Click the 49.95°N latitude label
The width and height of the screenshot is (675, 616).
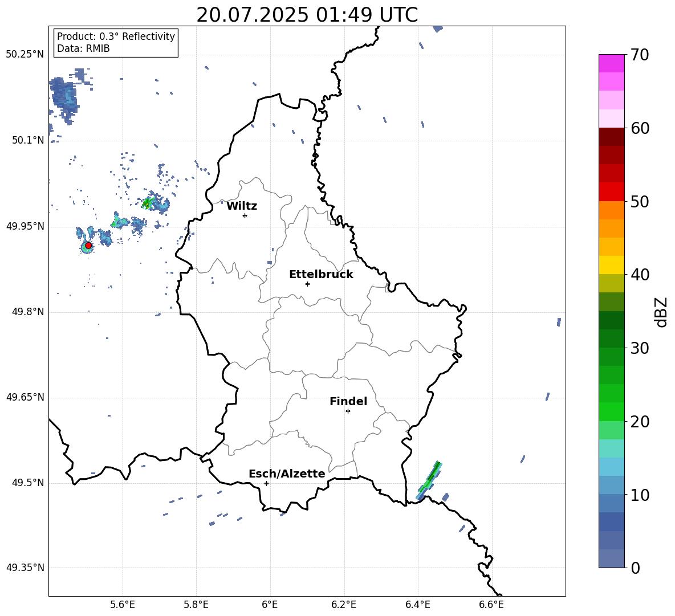coord(25,226)
